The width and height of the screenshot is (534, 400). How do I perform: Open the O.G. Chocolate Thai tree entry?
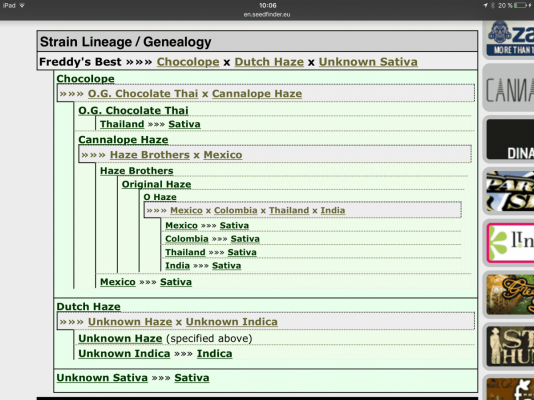[133, 111]
